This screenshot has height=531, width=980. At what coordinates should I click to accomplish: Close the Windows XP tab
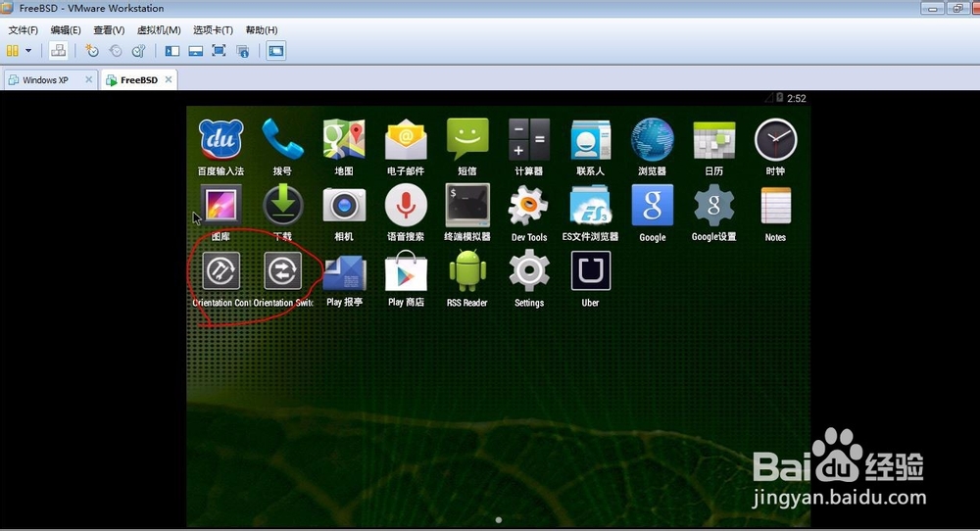89,79
